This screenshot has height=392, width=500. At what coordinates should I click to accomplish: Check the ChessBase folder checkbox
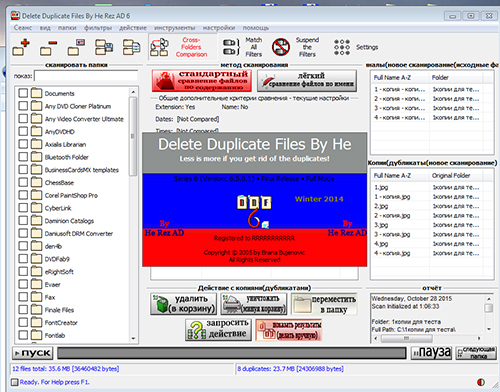tap(23, 182)
